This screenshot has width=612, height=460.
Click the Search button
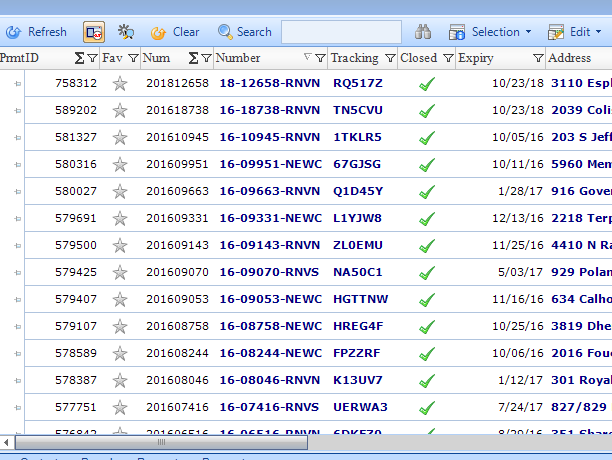(x=244, y=32)
